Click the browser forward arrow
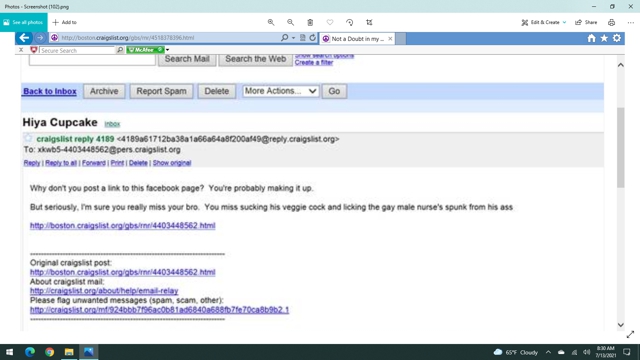The height and width of the screenshot is (360, 640). [x=40, y=38]
